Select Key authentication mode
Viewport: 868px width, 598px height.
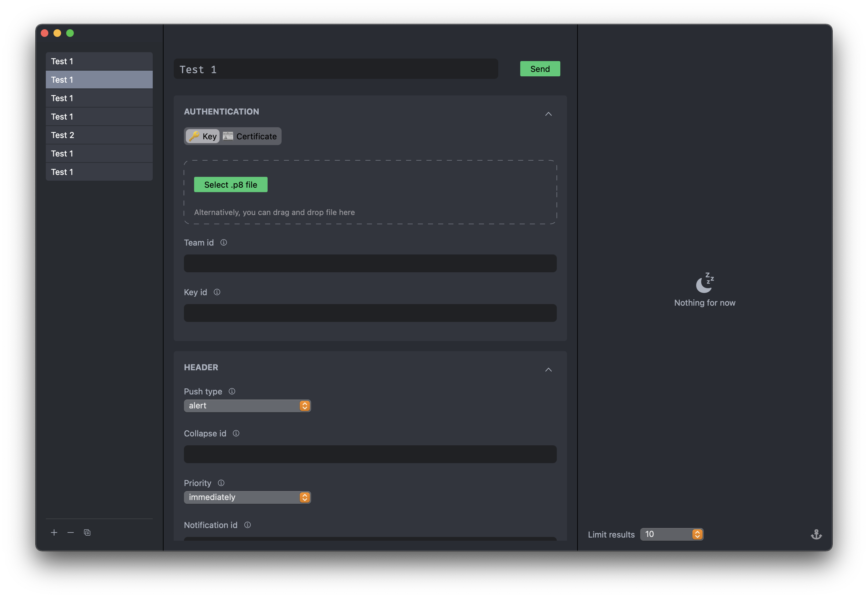(x=203, y=136)
